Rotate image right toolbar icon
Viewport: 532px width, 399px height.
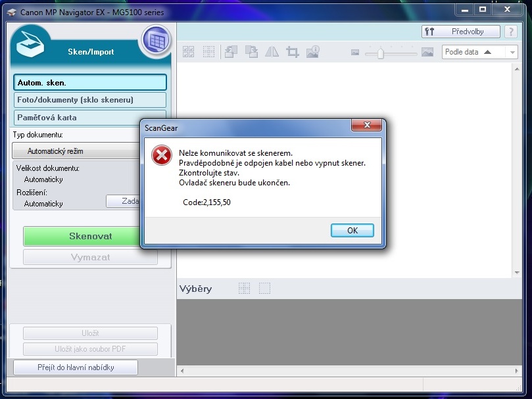point(251,52)
